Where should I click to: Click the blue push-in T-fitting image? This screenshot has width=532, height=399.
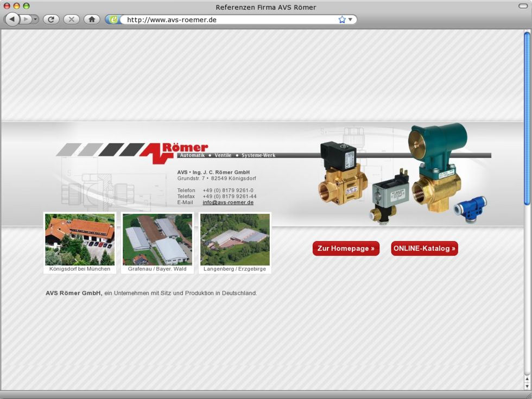click(x=471, y=210)
